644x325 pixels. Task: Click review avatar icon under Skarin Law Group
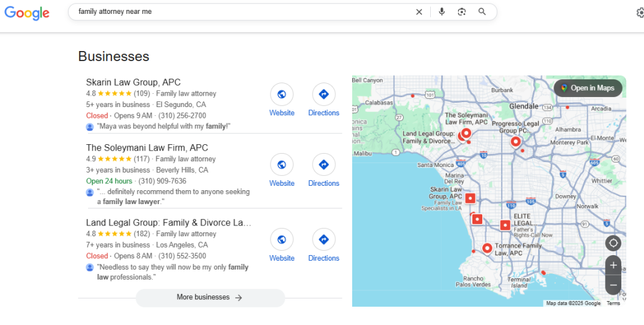tap(90, 127)
